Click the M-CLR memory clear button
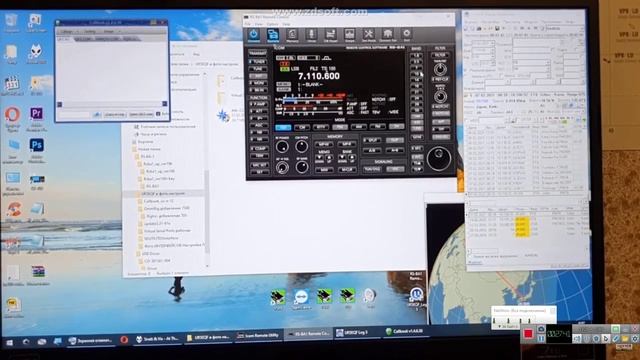The image size is (640, 360). [x=347, y=169]
